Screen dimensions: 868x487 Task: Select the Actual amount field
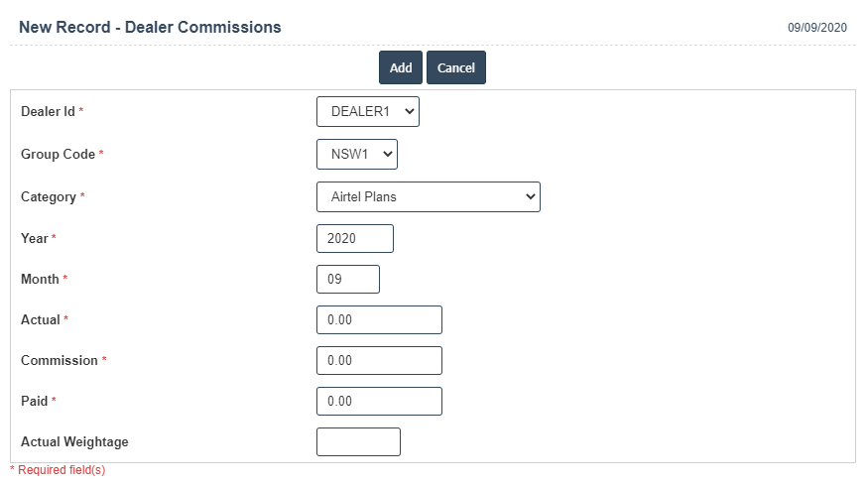coord(378,320)
